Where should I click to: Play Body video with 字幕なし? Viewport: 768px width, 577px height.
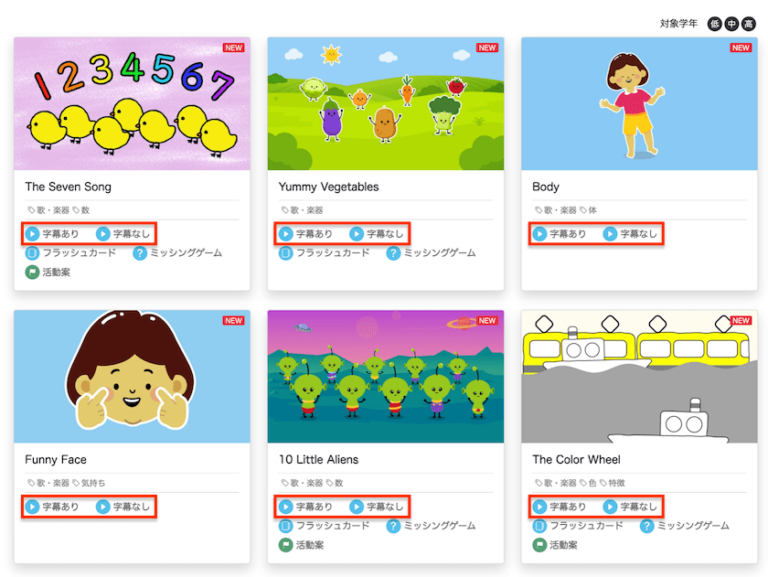[x=630, y=234]
